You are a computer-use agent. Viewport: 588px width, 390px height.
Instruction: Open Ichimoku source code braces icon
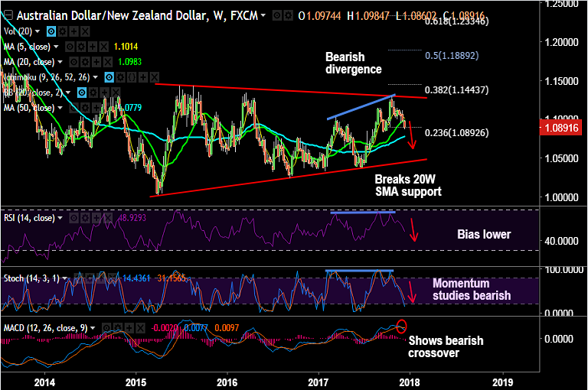[132, 77]
